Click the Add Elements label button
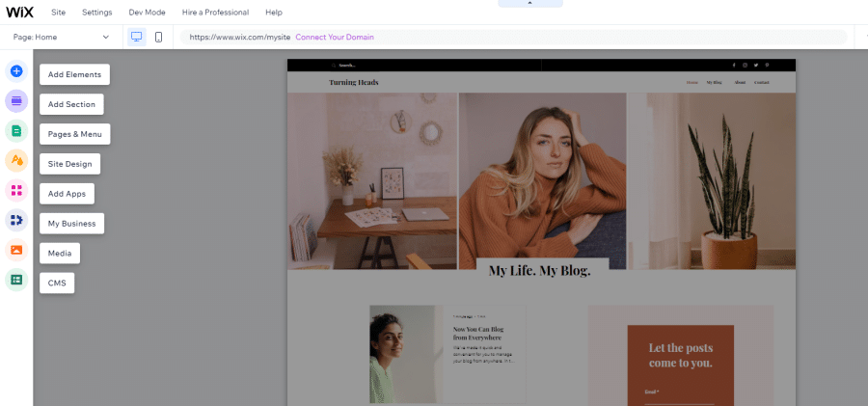 click(74, 75)
